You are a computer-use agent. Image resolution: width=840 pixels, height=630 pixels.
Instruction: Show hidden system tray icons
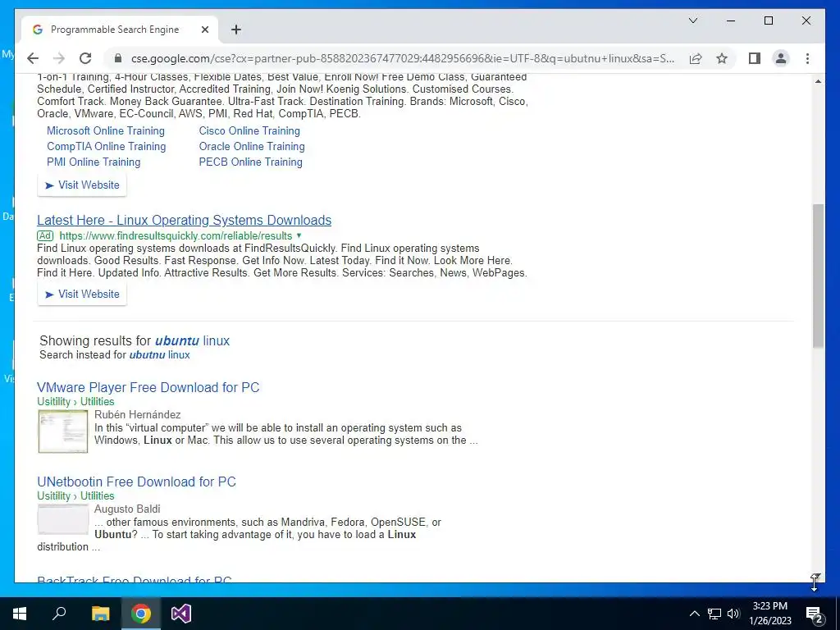tap(694, 614)
